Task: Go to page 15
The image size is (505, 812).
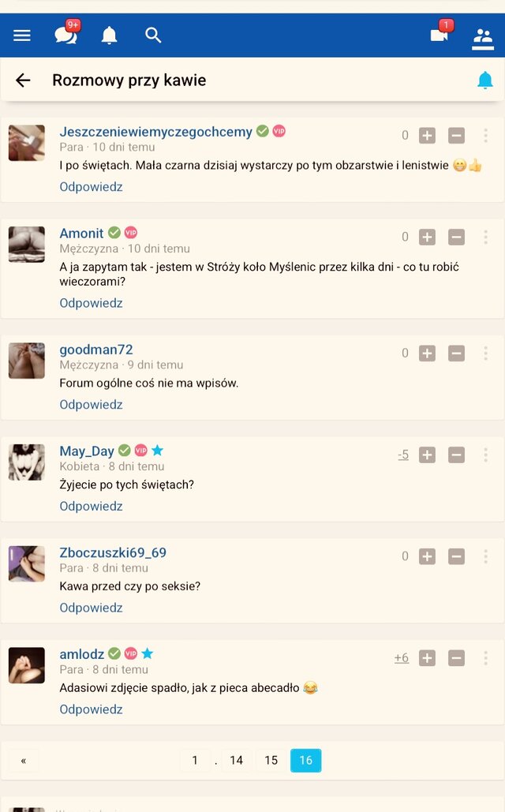Action: (x=271, y=760)
